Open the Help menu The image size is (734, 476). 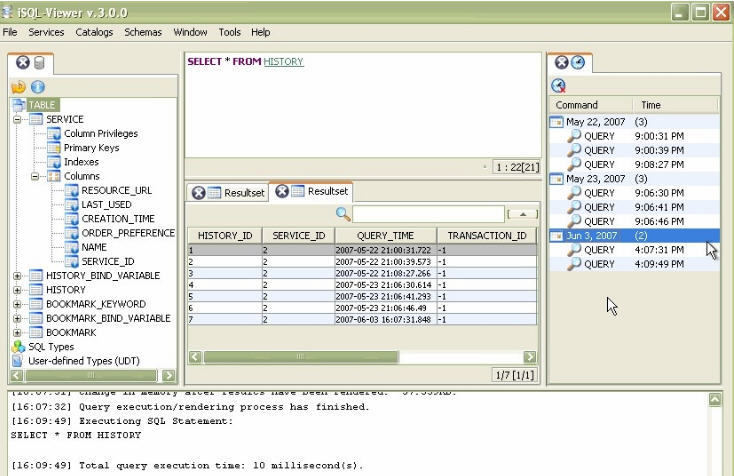[x=260, y=32]
